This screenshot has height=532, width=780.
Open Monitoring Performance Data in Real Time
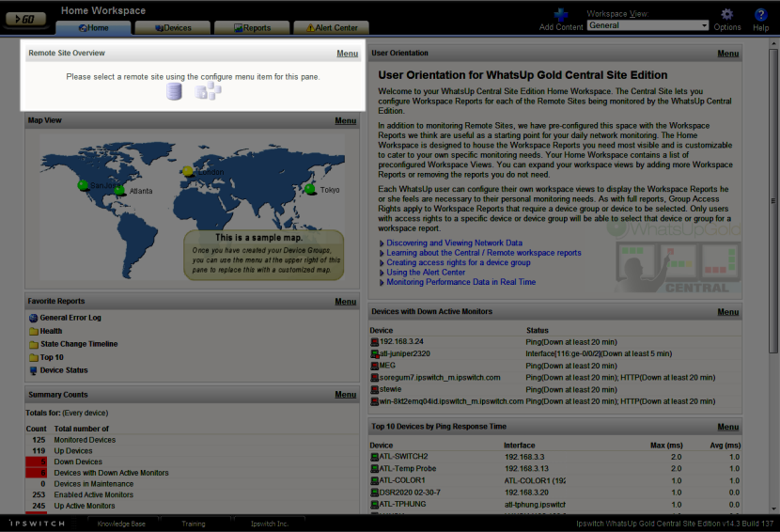pyautogui.click(x=461, y=282)
